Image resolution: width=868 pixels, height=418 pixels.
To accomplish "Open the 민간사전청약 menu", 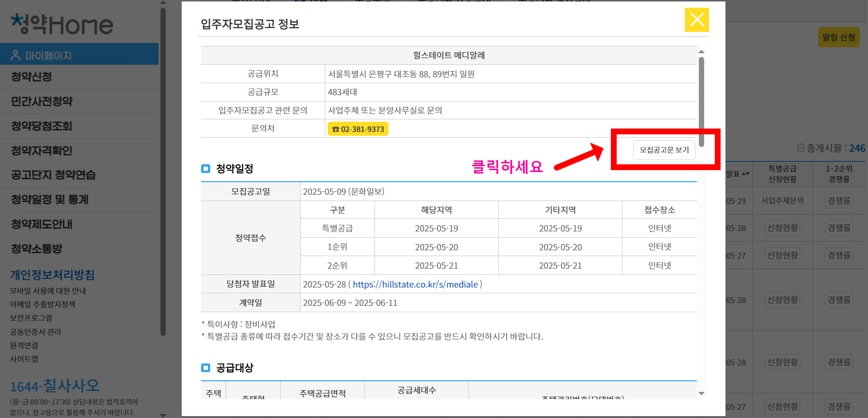I will tap(42, 101).
